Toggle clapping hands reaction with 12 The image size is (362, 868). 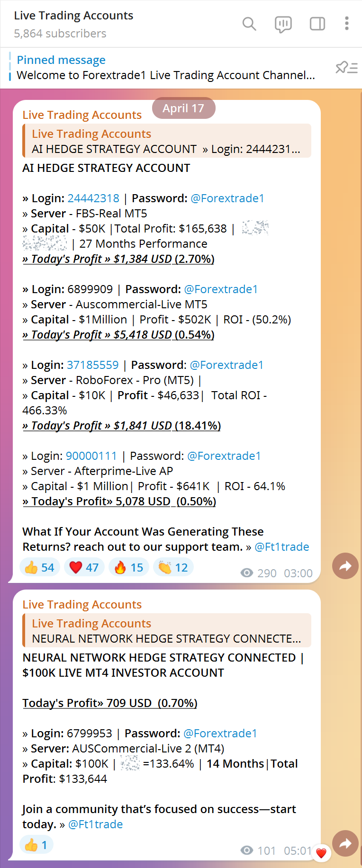[173, 567]
